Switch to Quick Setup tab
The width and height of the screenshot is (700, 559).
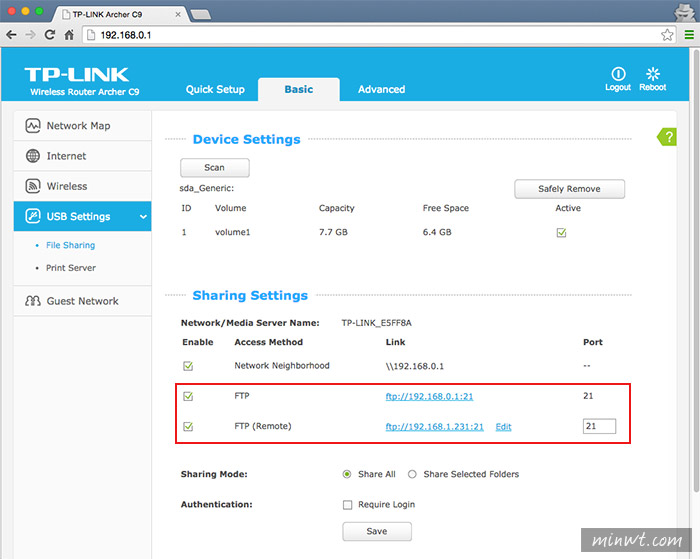[215, 89]
